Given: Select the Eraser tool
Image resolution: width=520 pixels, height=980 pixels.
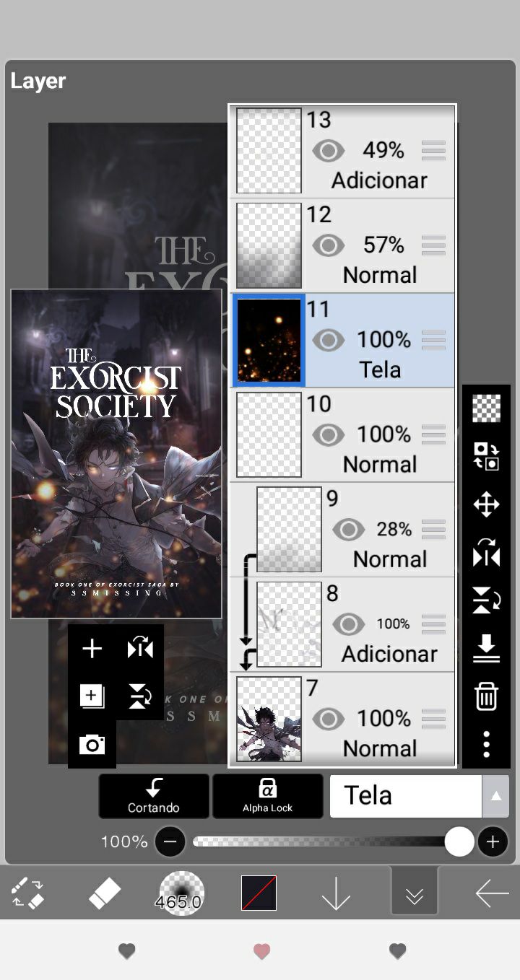Looking at the screenshot, I should [105, 893].
